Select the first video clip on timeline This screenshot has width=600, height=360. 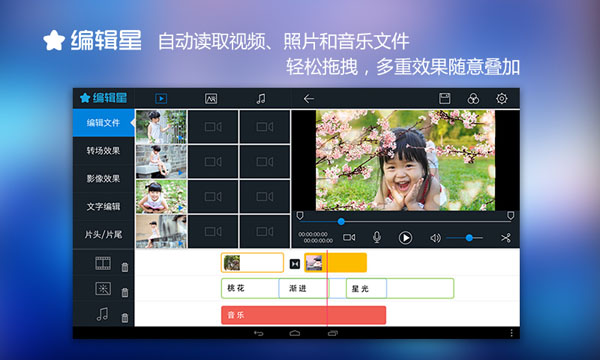252,263
